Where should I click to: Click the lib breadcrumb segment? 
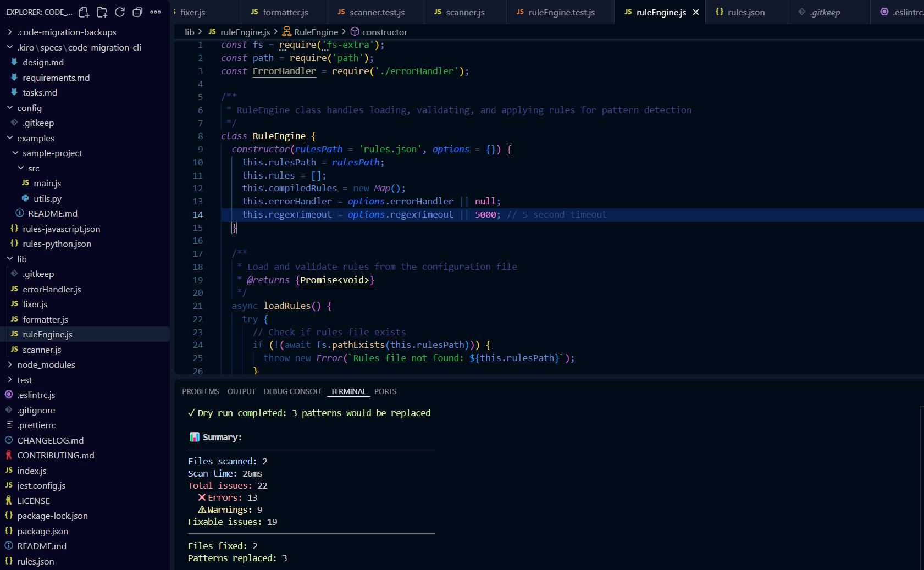pos(190,32)
